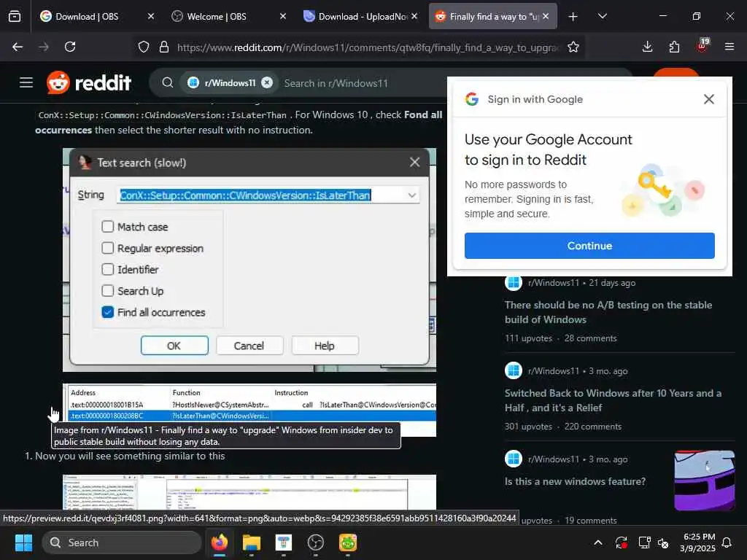Screen dimensions: 747x560
Task: Click the magnifier icon in Reddit search
Action: tap(167, 82)
